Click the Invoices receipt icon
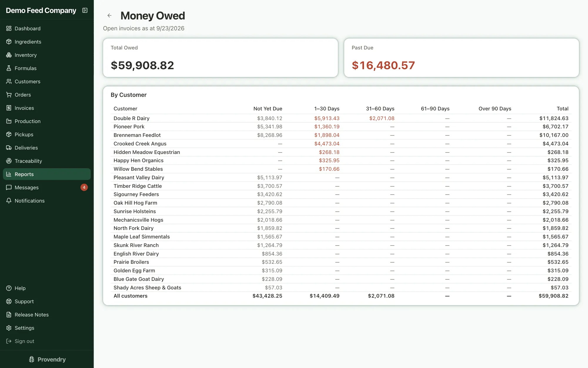Screen dimensions: 588x368 pyautogui.click(x=9, y=108)
